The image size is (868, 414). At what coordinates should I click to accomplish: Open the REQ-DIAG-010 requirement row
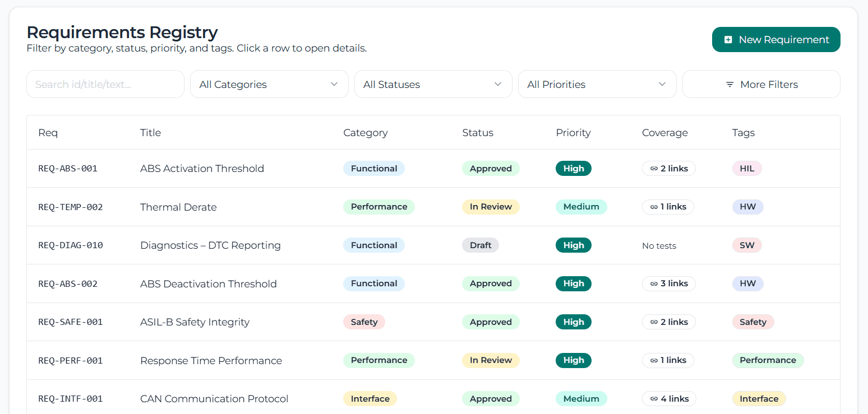coord(210,245)
